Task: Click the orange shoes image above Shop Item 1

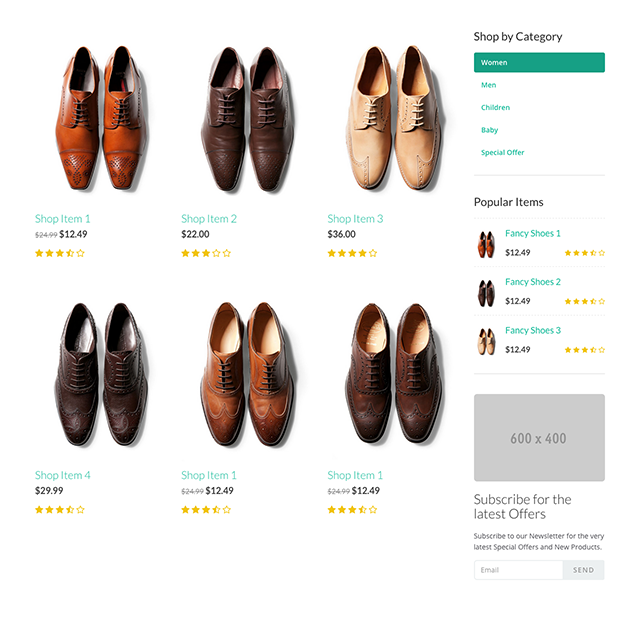Action: (101, 118)
